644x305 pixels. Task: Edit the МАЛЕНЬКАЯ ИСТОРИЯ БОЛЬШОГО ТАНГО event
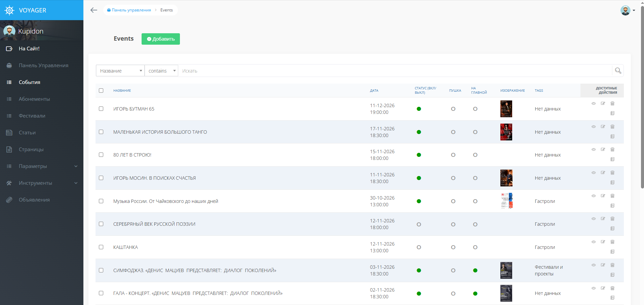pos(603,127)
